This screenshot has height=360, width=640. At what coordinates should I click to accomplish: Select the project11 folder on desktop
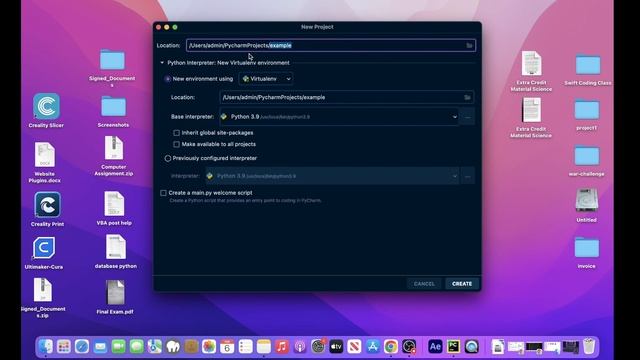click(x=587, y=109)
